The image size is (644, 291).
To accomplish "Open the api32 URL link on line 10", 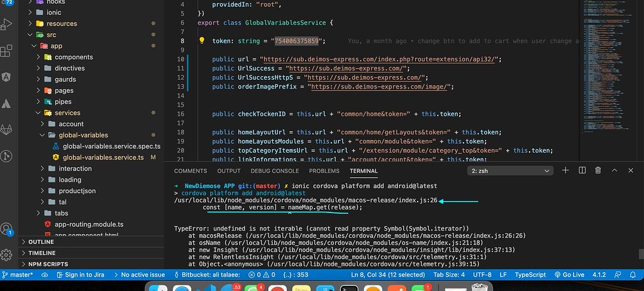I will [380, 60].
